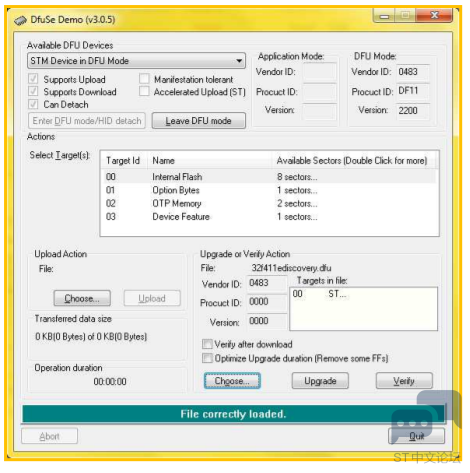Click the Application Mode Vendor ID field
The image size is (470, 473).
click(319, 72)
